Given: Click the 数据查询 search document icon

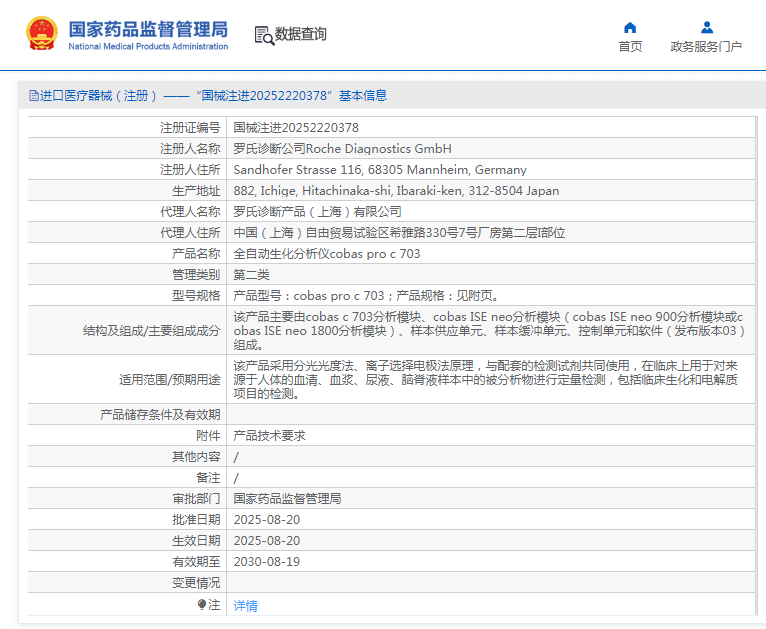Looking at the screenshot, I should tap(264, 35).
